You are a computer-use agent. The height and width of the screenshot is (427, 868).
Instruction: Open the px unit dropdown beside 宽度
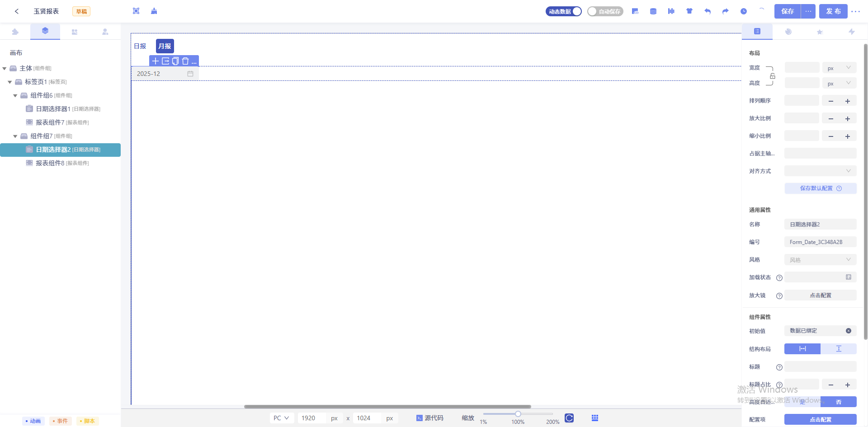tap(839, 68)
